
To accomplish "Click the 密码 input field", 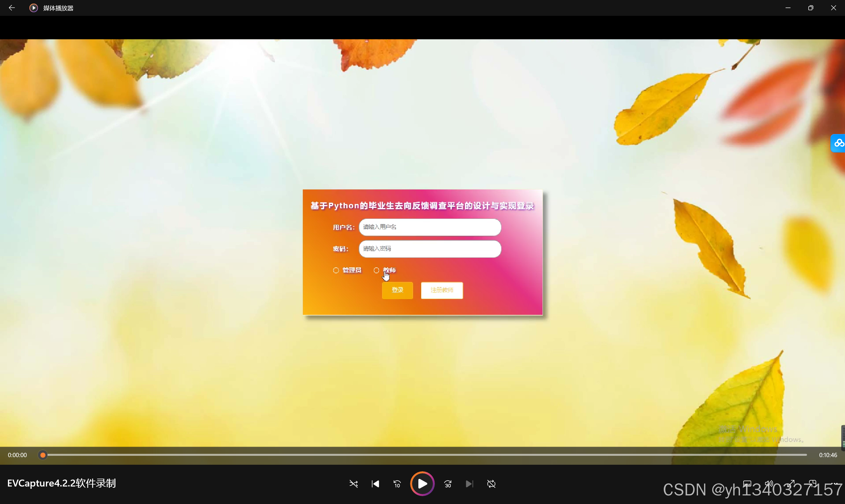I will (x=430, y=249).
